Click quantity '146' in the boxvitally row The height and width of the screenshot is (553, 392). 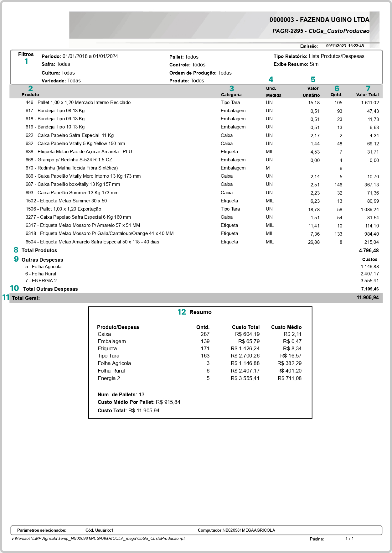point(338,185)
